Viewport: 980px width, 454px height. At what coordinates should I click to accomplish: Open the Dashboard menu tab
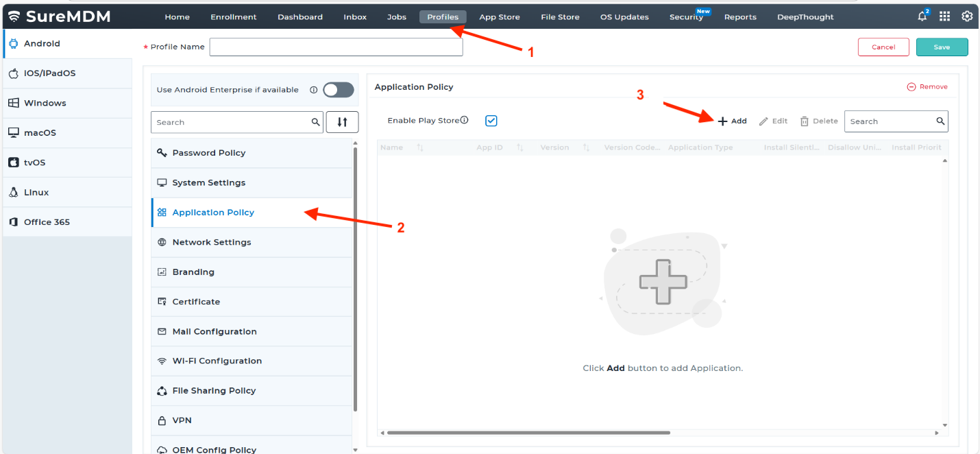point(299,17)
